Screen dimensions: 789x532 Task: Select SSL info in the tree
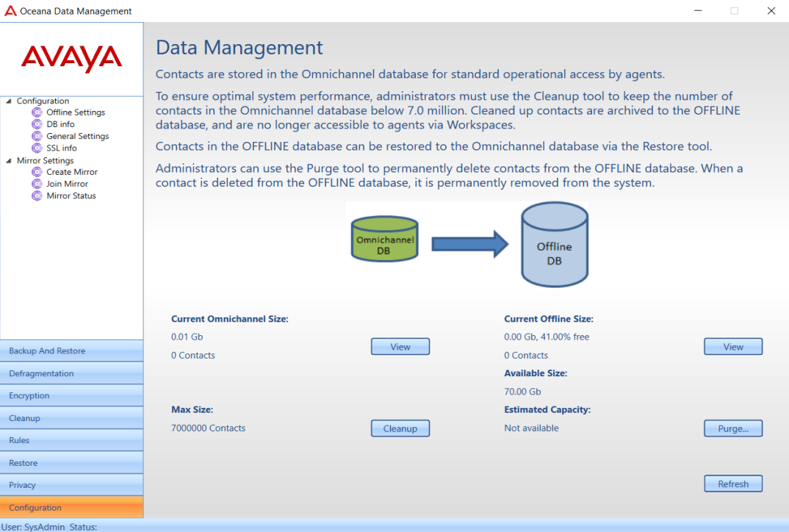[x=62, y=148]
